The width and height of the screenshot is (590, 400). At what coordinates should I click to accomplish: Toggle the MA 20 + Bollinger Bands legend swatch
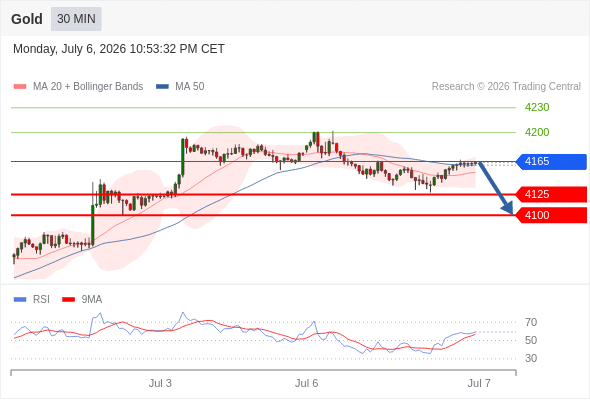coord(20,87)
